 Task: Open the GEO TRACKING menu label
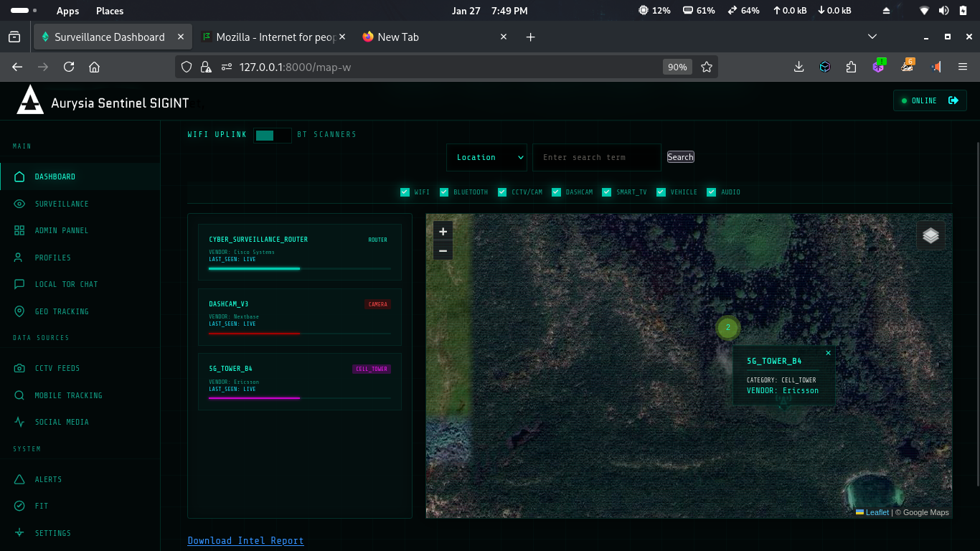click(x=62, y=311)
